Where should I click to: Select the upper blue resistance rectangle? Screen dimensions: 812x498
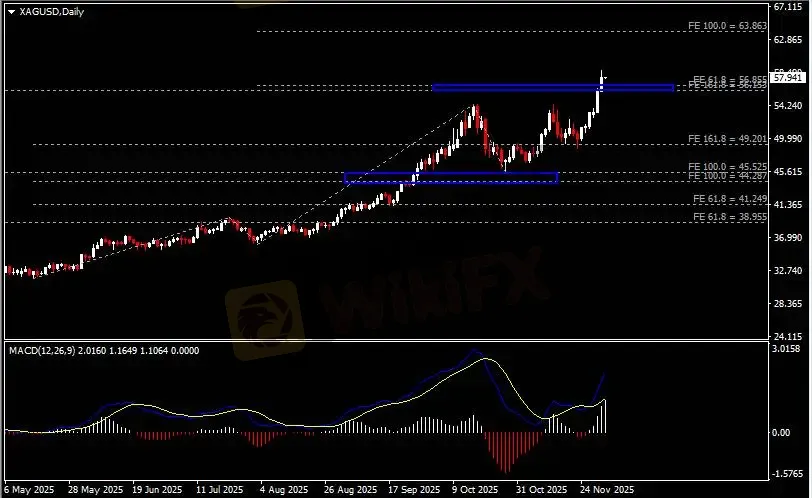click(520, 88)
